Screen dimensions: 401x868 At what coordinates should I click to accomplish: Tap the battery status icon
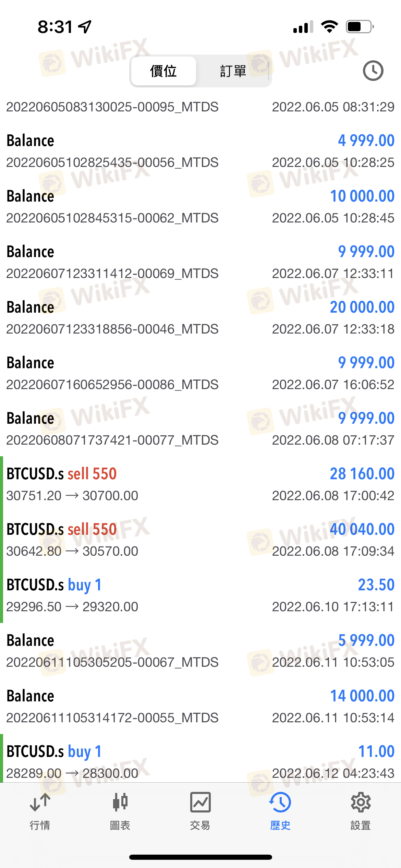click(360, 27)
